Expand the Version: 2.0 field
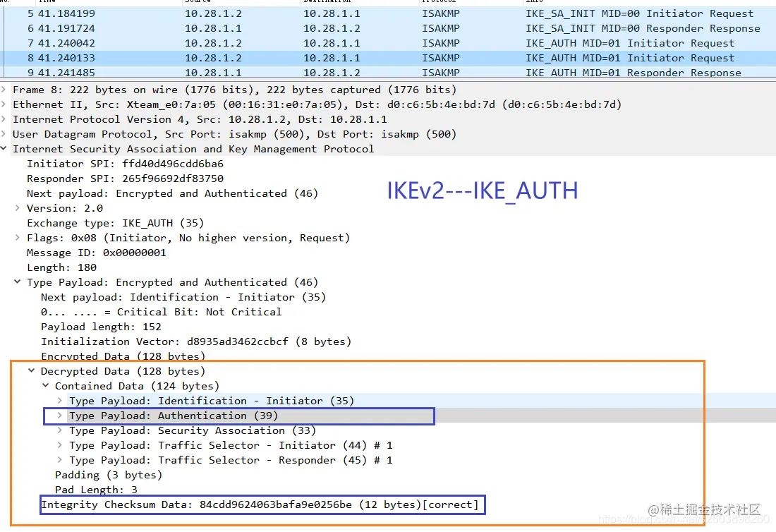 click(x=18, y=208)
